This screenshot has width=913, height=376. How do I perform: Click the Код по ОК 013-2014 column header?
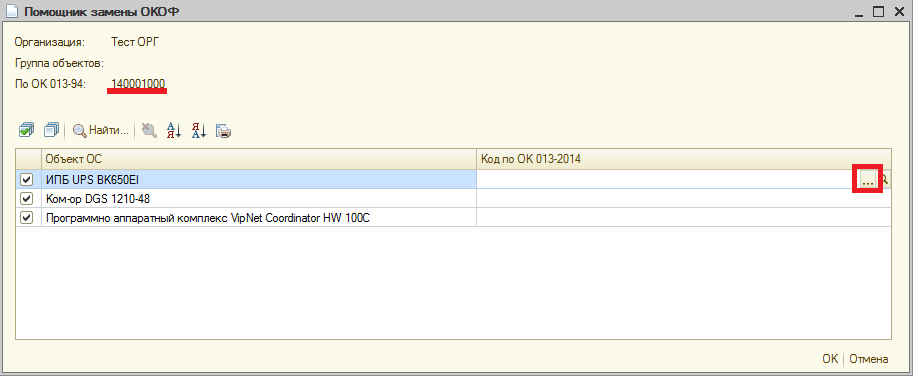click(x=684, y=159)
